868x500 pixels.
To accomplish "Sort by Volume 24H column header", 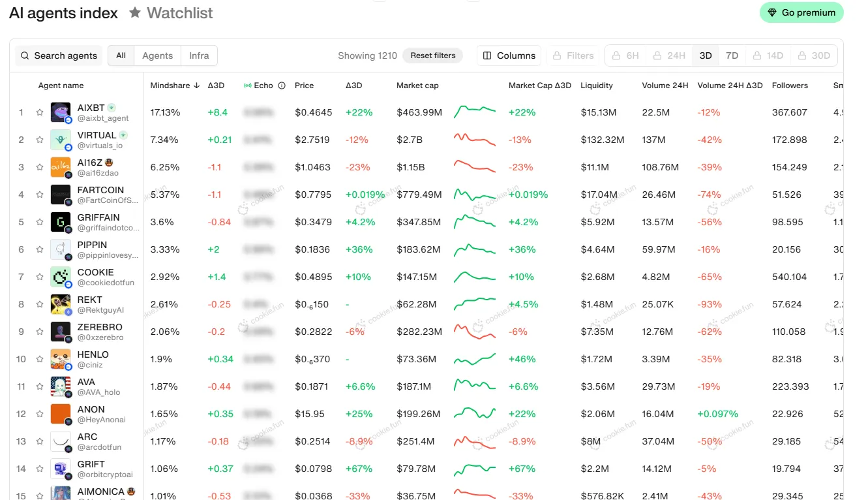I will 665,86.
